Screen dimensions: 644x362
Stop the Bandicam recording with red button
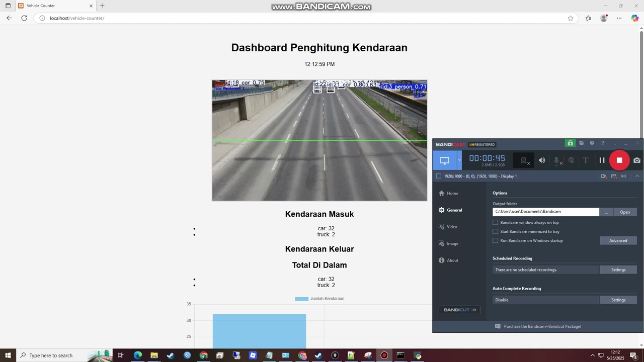619,160
